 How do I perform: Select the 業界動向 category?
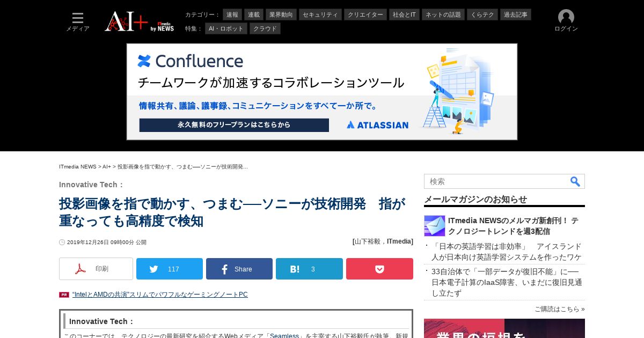281,14
